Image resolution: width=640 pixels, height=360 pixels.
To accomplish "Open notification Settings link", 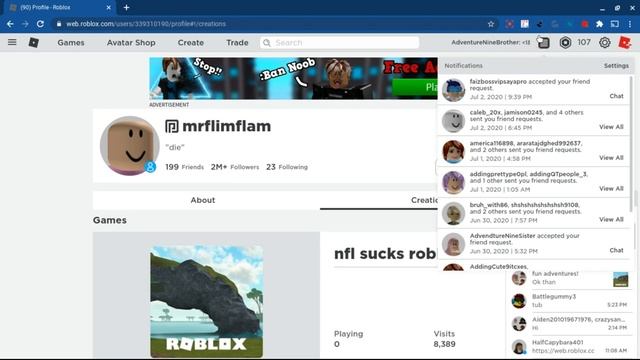I will 616,66.
